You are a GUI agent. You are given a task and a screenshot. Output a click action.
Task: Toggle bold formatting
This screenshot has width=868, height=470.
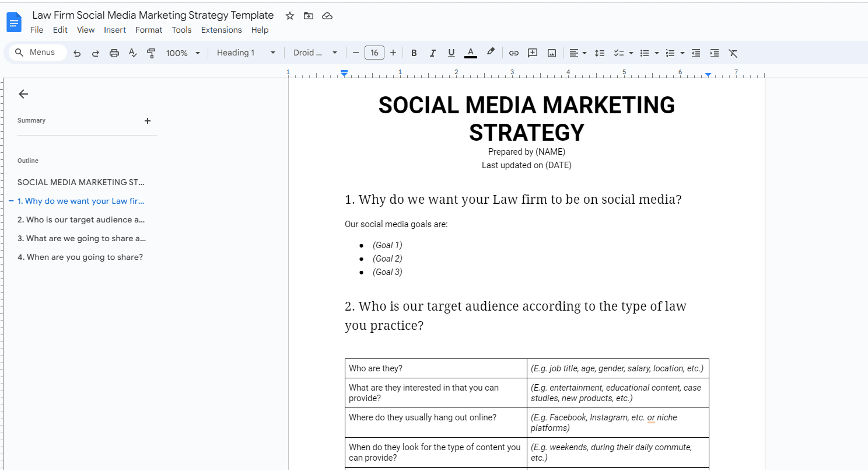tap(414, 53)
